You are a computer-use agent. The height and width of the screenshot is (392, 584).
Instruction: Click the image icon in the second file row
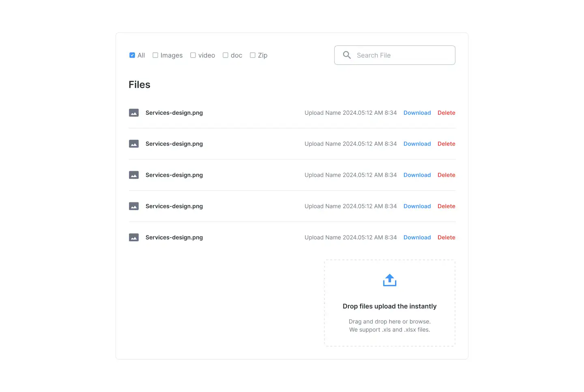[134, 144]
